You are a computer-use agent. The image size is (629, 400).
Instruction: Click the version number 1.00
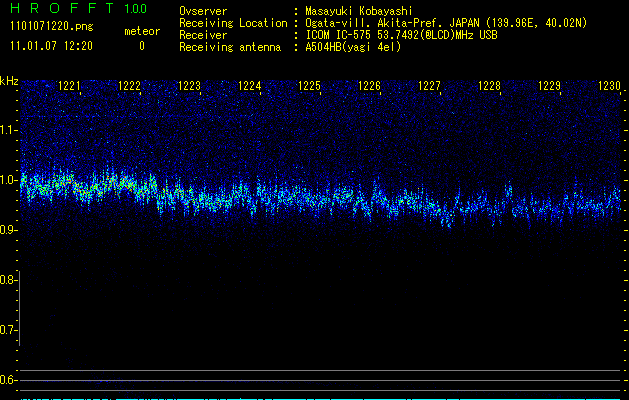pos(134,9)
